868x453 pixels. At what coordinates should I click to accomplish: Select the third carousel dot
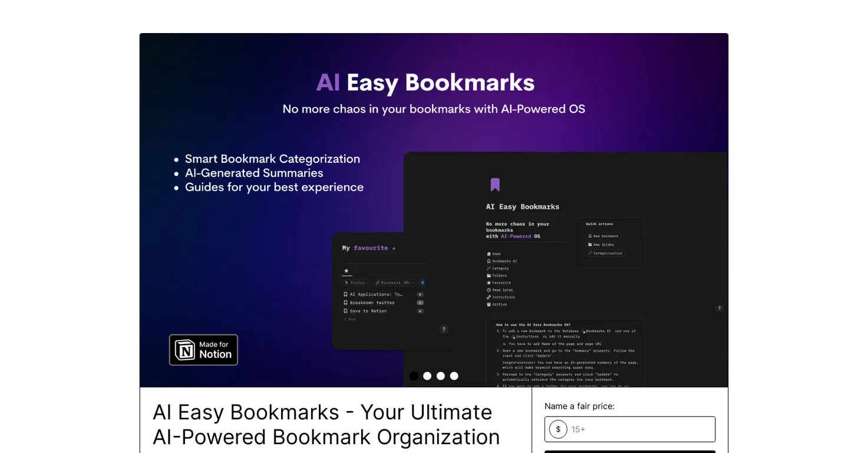[x=441, y=376]
